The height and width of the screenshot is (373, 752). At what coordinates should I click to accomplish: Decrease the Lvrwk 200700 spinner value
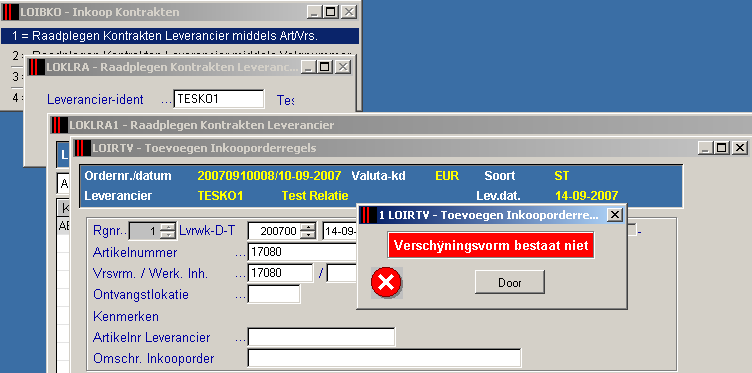pos(308,235)
